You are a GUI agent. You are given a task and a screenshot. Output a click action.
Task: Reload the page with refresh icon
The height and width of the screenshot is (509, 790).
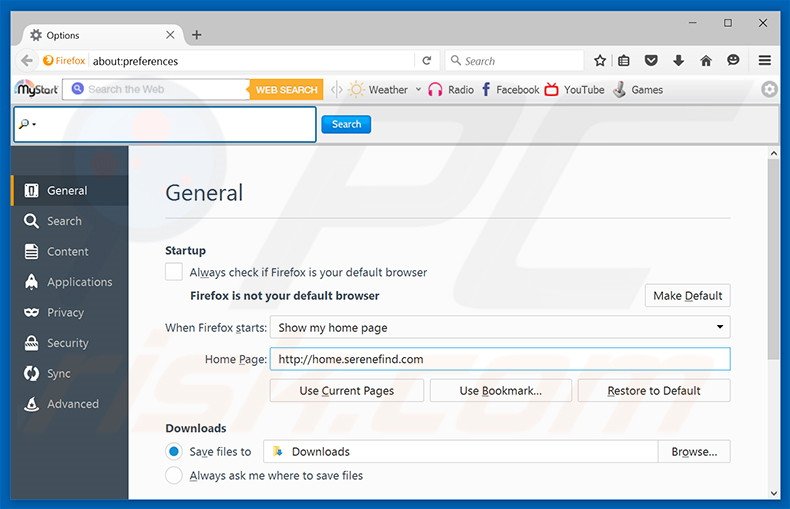427,61
